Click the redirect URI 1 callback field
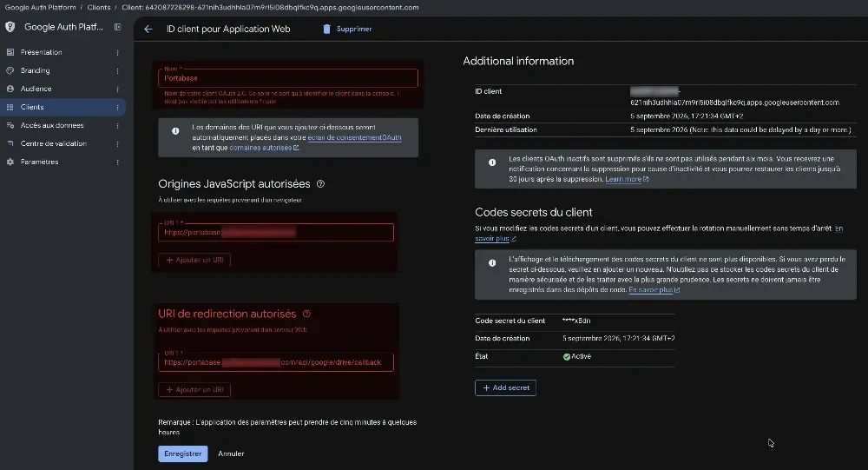The image size is (868, 470). coord(276,362)
